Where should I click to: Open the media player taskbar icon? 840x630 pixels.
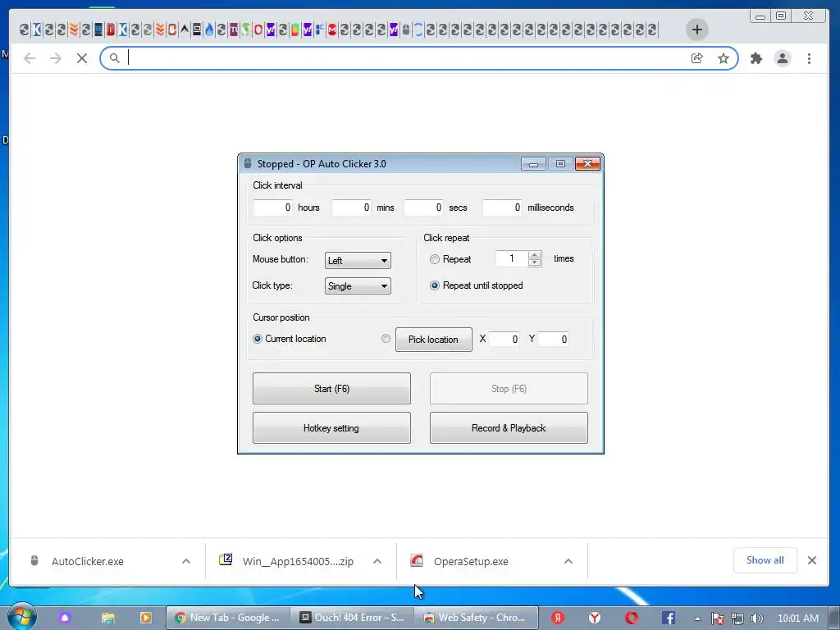146,618
